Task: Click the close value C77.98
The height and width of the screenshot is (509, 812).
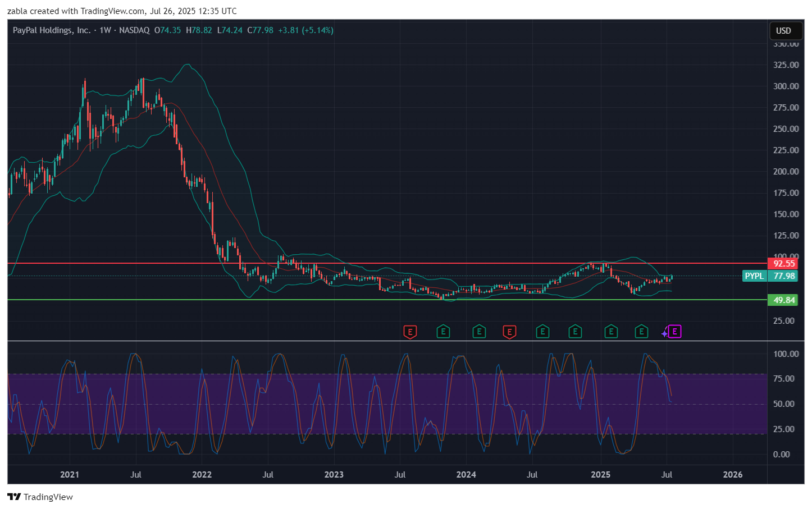Action: coord(261,30)
